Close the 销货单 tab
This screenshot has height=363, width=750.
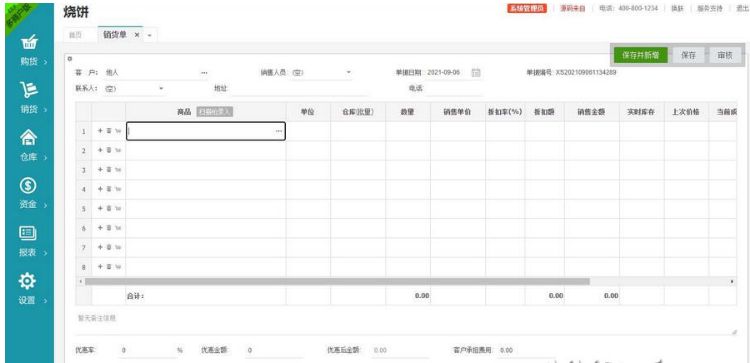(x=137, y=35)
